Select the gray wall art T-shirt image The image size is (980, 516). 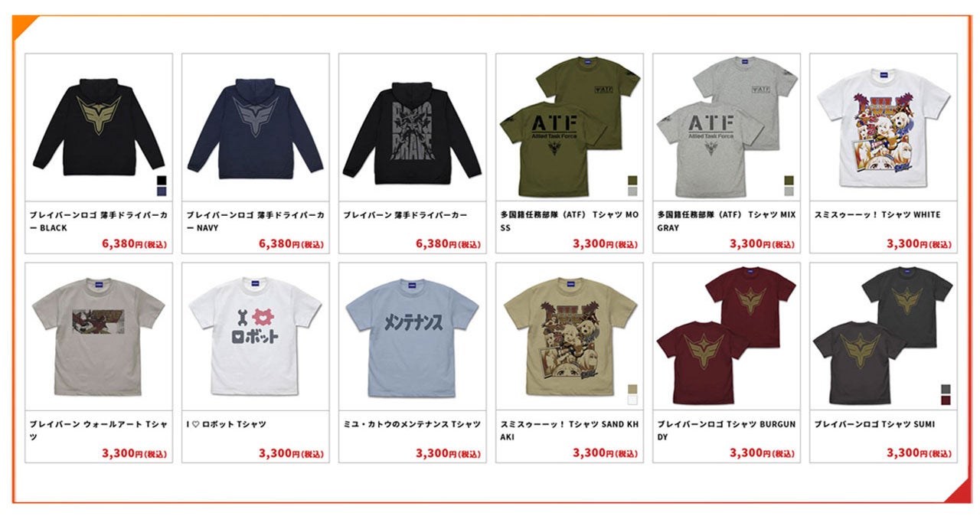tap(98, 336)
